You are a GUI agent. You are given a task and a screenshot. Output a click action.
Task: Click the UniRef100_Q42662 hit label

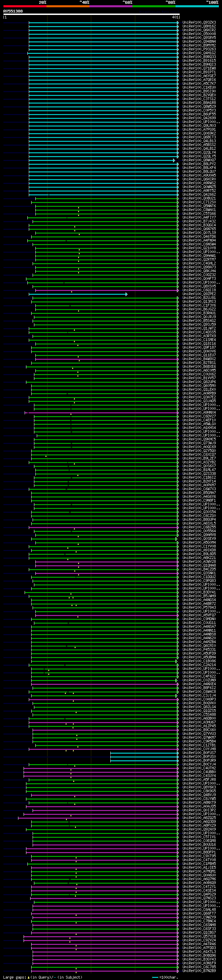pyautogui.click(x=199, y=194)
